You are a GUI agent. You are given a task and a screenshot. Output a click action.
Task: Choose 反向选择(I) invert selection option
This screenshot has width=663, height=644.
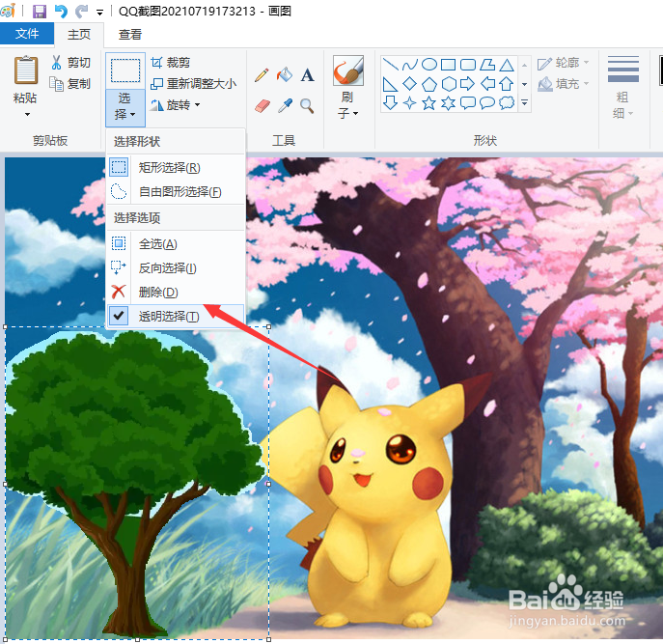coord(176,267)
